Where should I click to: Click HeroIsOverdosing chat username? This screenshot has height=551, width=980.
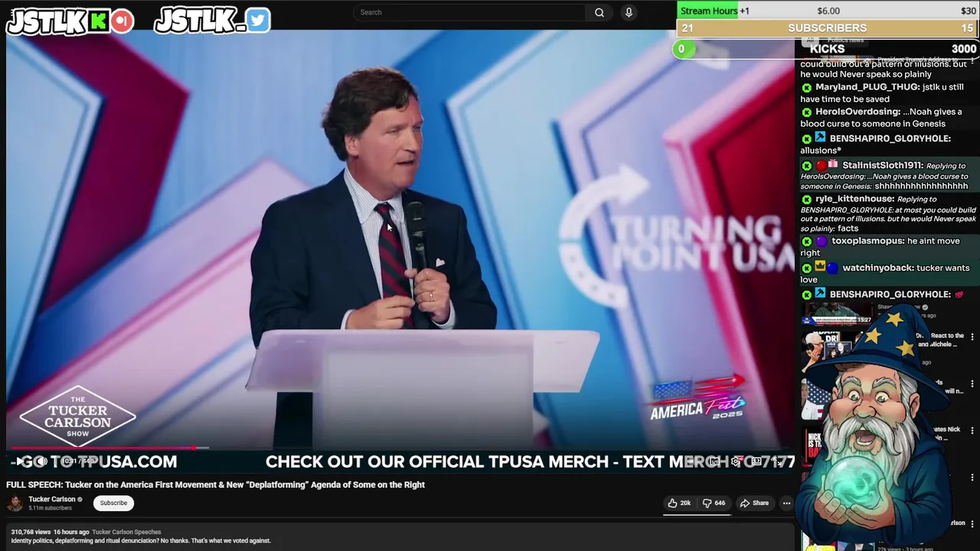coord(857,112)
